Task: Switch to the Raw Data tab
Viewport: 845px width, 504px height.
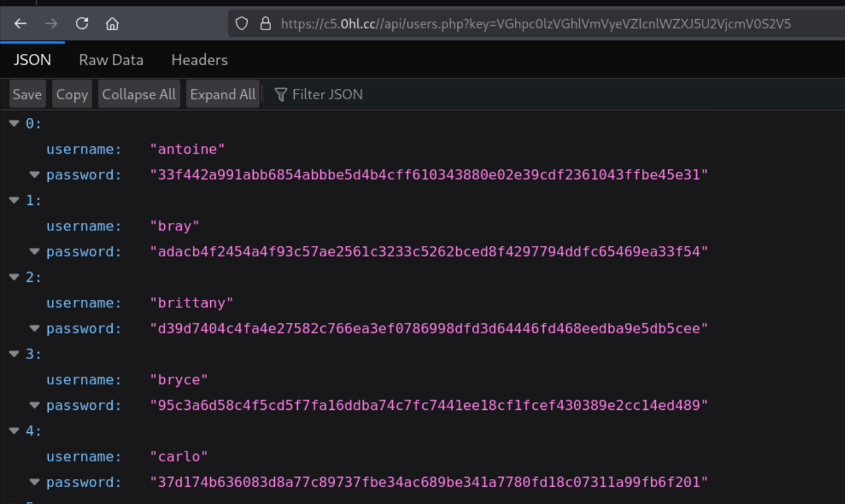Action: (x=111, y=60)
